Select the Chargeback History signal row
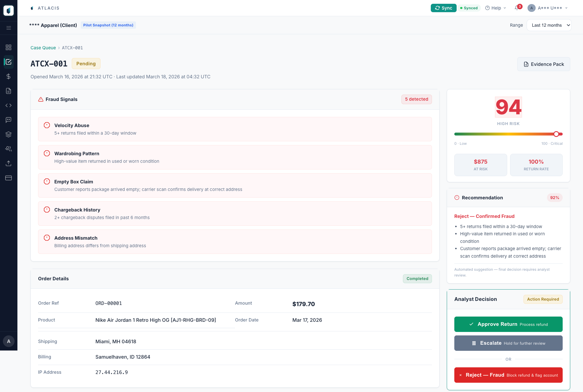The height and width of the screenshot is (392, 583). tap(235, 214)
